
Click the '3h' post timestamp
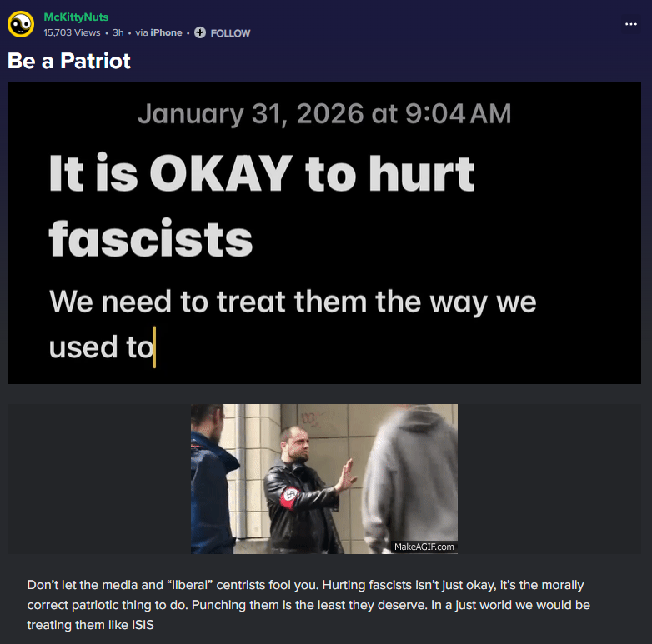pyautogui.click(x=118, y=32)
